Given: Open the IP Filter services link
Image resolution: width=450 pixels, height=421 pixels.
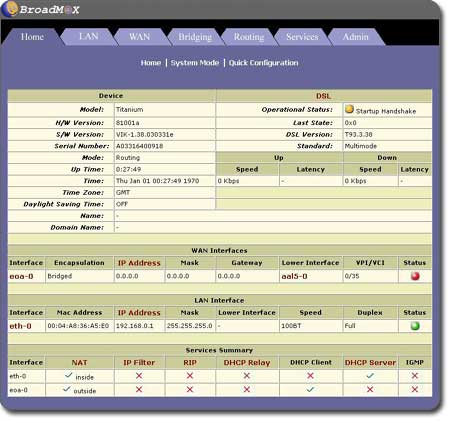Looking at the screenshot, I should [x=139, y=362].
